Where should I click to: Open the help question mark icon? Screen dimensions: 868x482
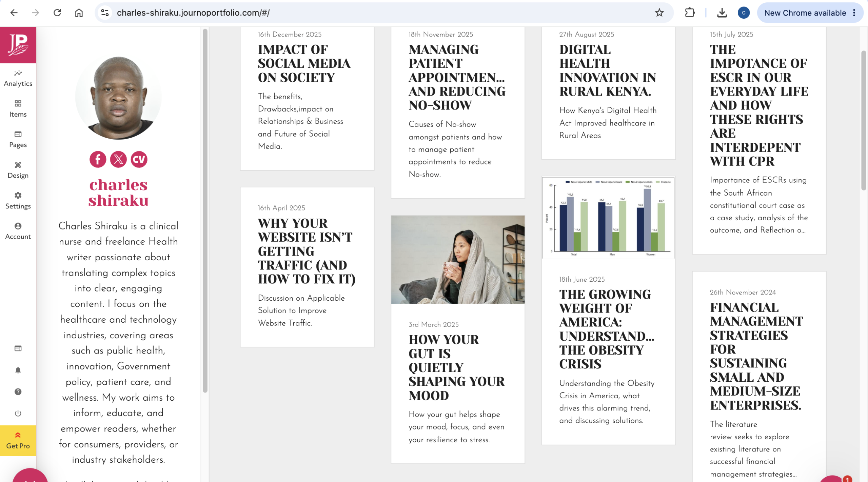[18, 392]
